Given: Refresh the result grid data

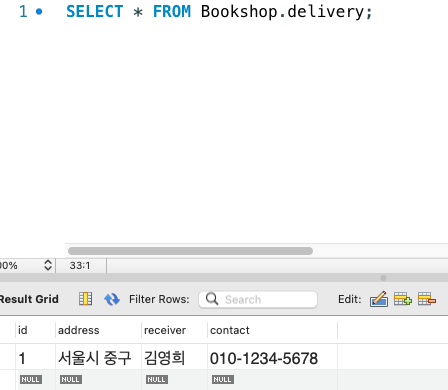Looking at the screenshot, I should point(112,299).
